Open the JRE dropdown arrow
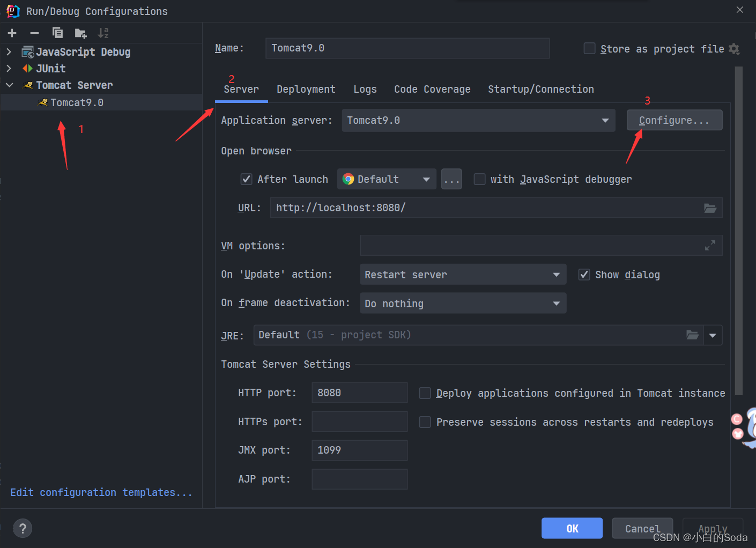756x548 pixels. [x=713, y=335]
